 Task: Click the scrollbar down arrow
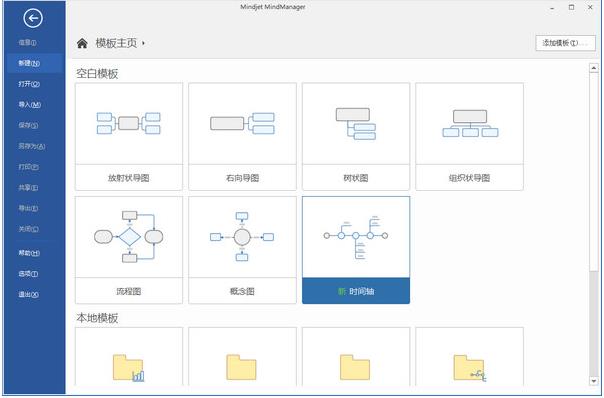(594, 381)
